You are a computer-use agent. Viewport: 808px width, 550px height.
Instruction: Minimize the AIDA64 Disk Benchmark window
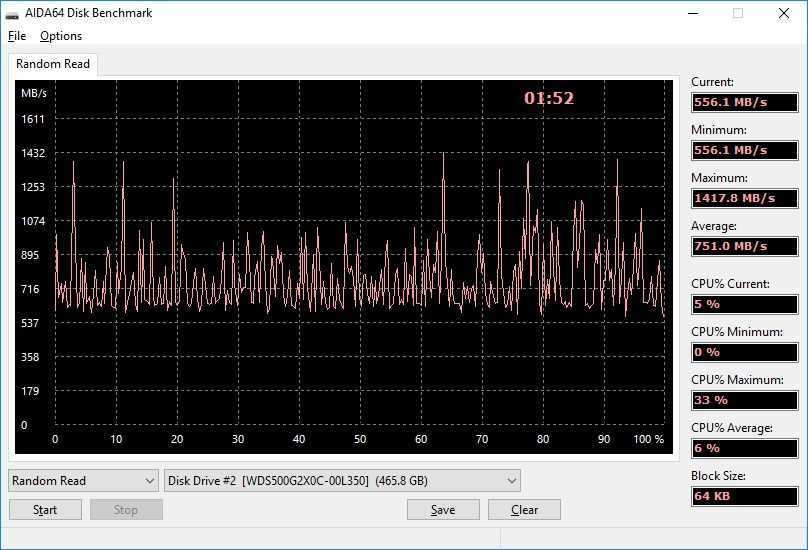(x=692, y=14)
